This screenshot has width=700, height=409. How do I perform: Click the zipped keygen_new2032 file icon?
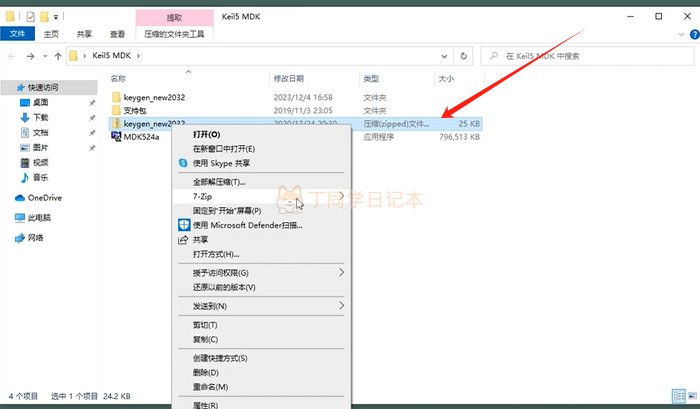pos(117,124)
